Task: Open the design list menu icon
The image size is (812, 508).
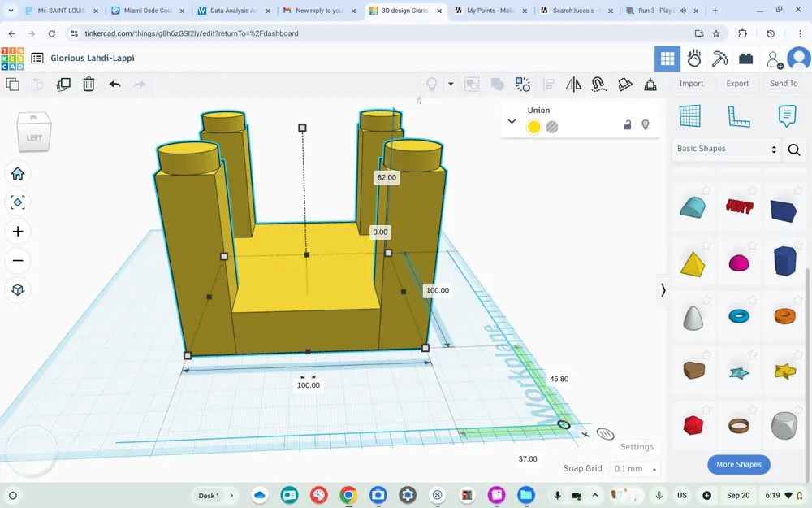Action: 37,58
